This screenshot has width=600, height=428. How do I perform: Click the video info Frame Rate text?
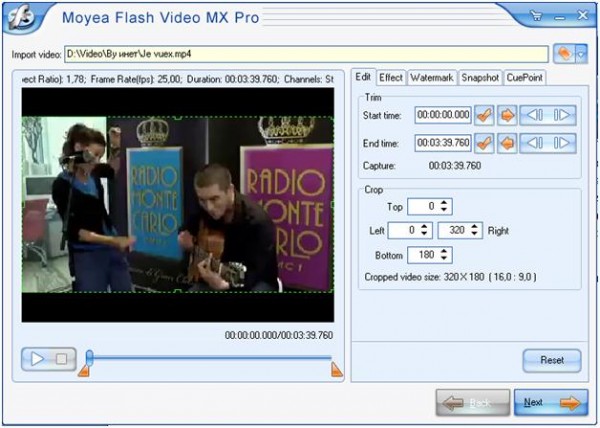click(x=136, y=79)
